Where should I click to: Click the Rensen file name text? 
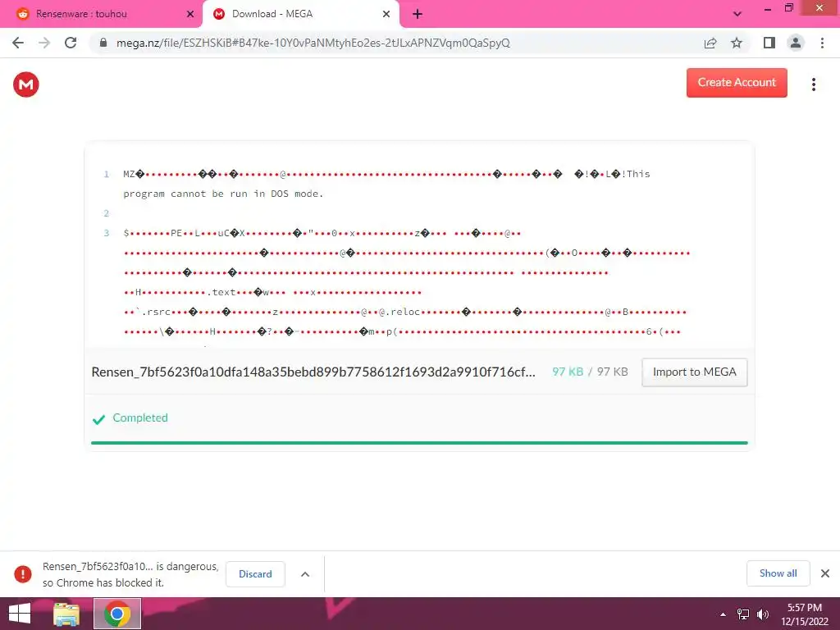point(313,372)
